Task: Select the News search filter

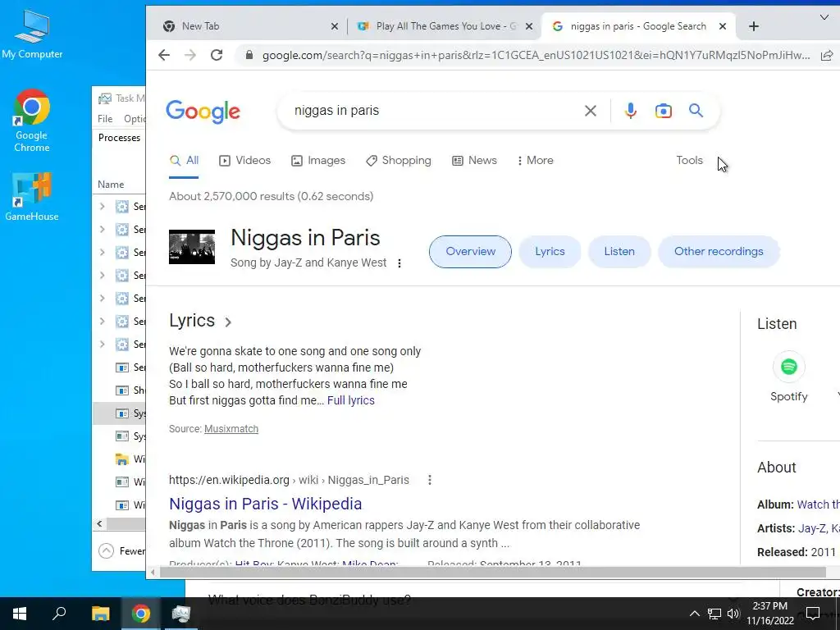Action: pyautogui.click(x=474, y=160)
